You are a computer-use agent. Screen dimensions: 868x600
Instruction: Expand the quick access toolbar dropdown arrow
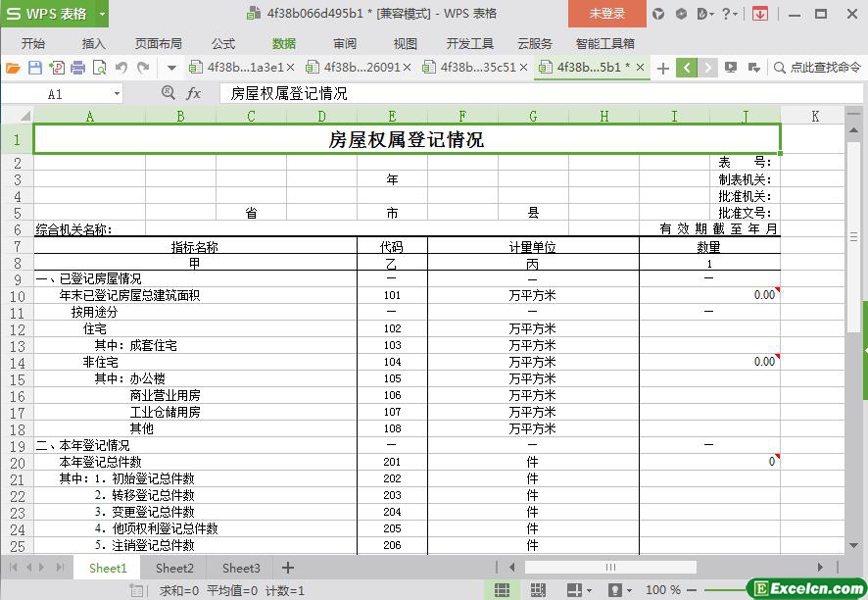pos(171,69)
